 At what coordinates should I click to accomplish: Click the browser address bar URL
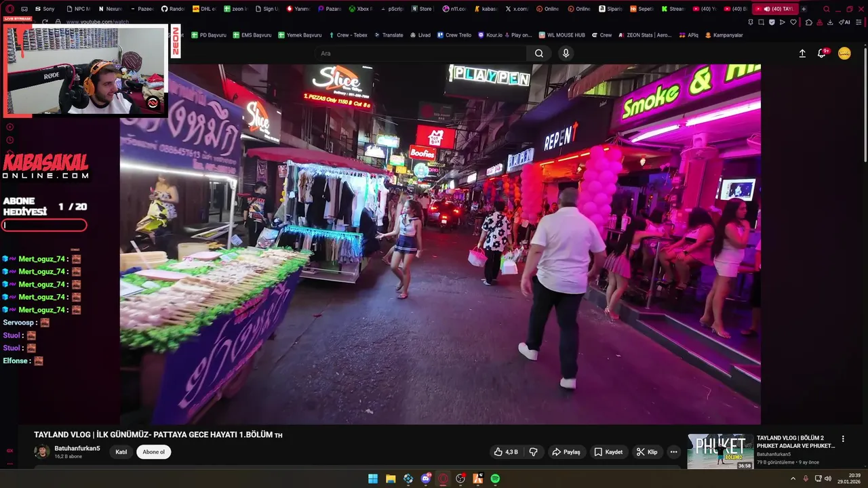pos(97,22)
